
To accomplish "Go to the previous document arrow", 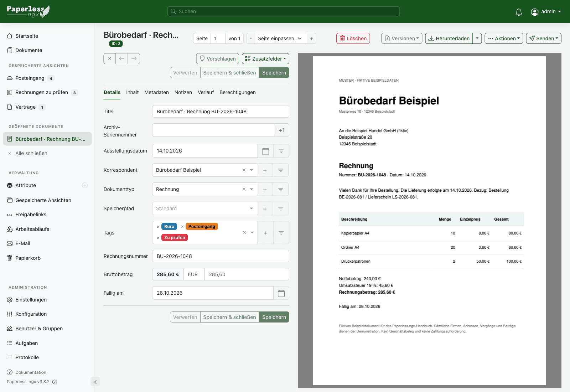I will point(122,58).
